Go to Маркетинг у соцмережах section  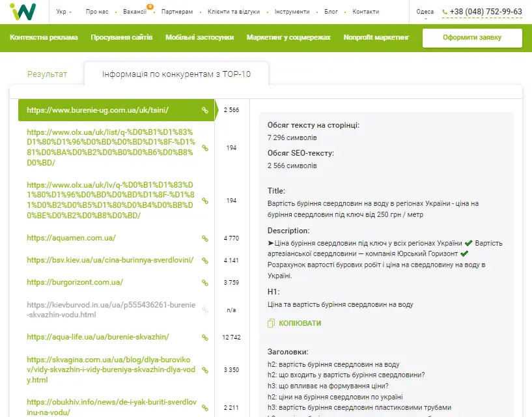[x=288, y=37]
